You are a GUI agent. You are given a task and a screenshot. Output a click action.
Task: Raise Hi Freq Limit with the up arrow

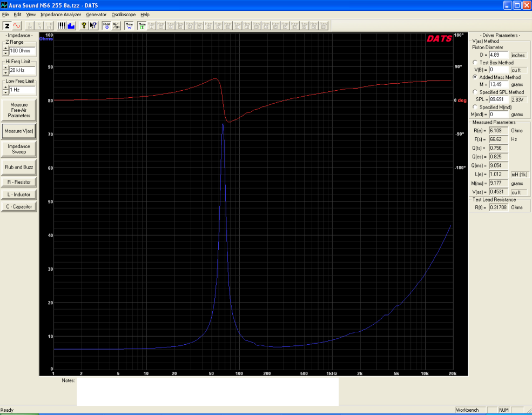click(5, 68)
